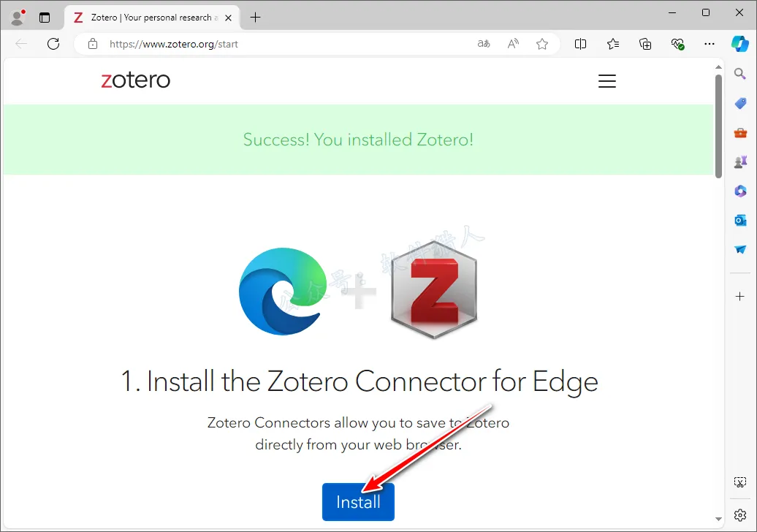Image resolution: width=757 pixels, height=532 pixels.
Task: Open Collections panel
Action: click(645, 44)
